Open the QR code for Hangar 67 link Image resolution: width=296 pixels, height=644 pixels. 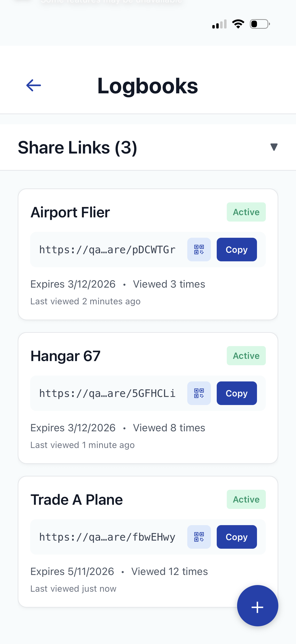tap(199, 393)
